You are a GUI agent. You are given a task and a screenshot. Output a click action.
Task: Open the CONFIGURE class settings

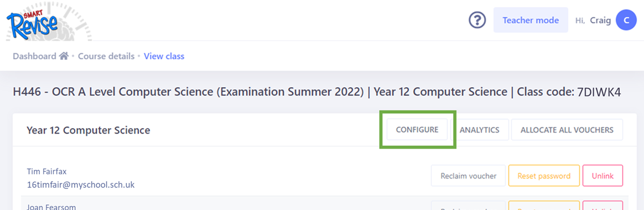point(417,130)
